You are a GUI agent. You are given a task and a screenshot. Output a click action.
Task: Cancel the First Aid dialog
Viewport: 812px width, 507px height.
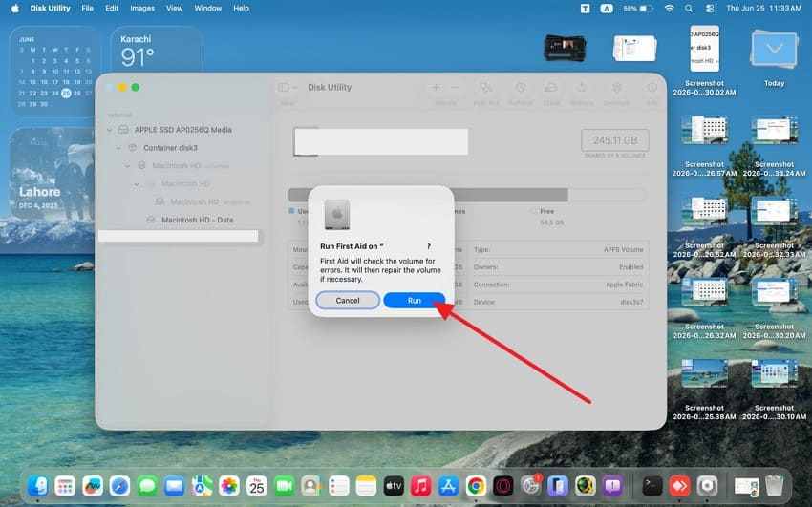point(348,301)
